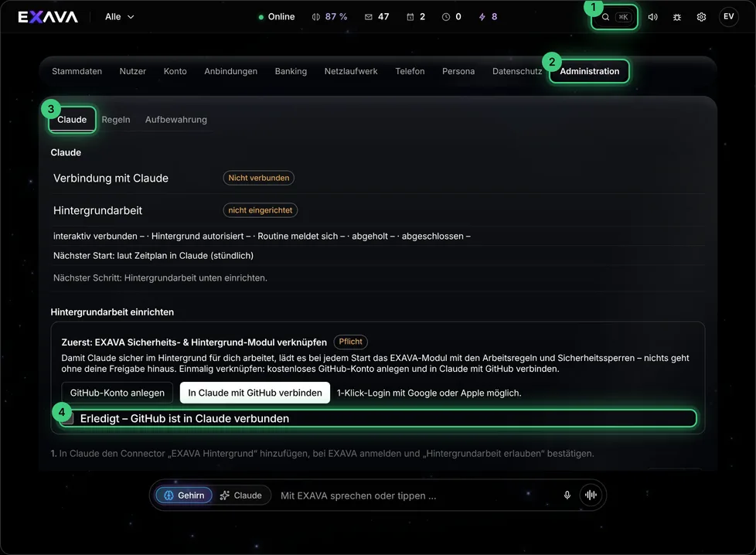Select the Claude mode in chat bar
Viewport: 756px width, 555px height.
click(240, 495)
